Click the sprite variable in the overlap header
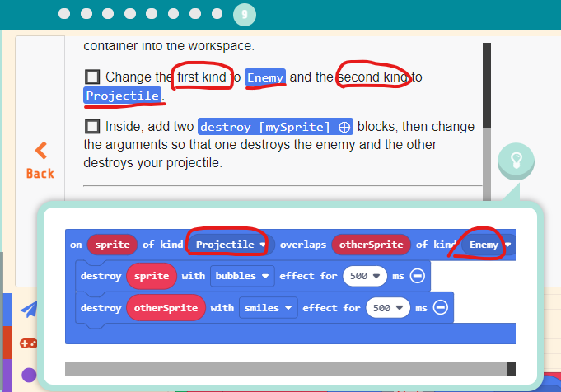 [x=112, y=245]
